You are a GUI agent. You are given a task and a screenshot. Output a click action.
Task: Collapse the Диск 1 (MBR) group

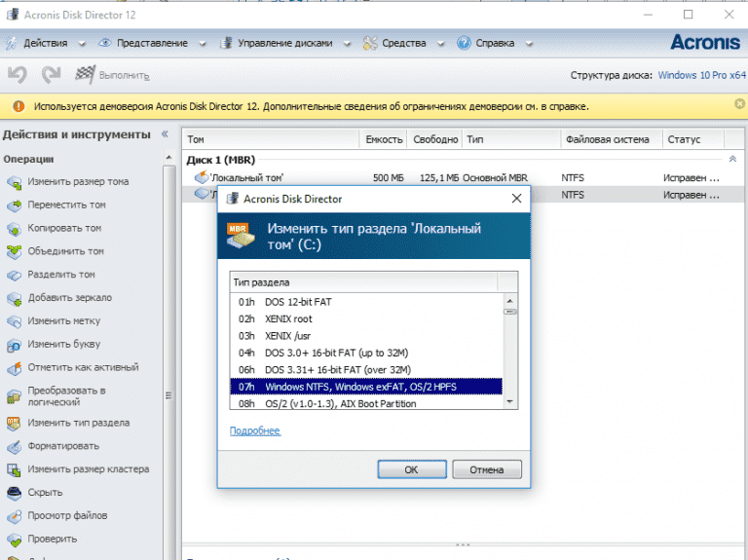[x=732, y=160]
